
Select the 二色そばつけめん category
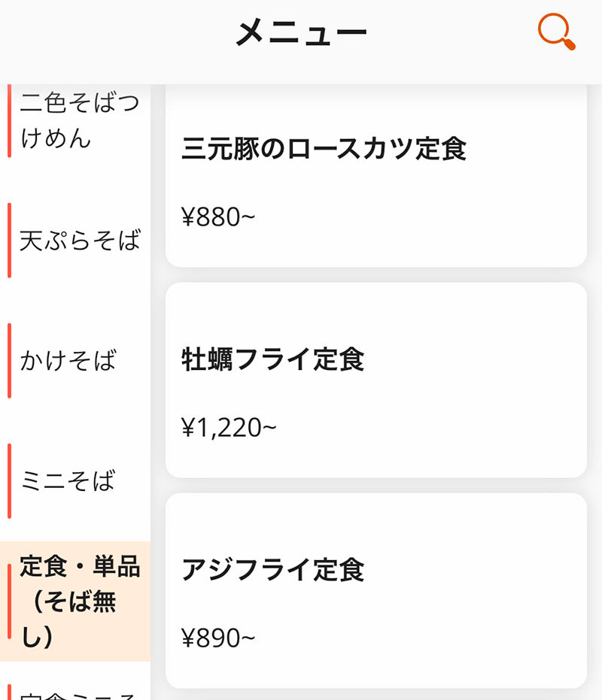pyautogui.click(x=80, y=120)
